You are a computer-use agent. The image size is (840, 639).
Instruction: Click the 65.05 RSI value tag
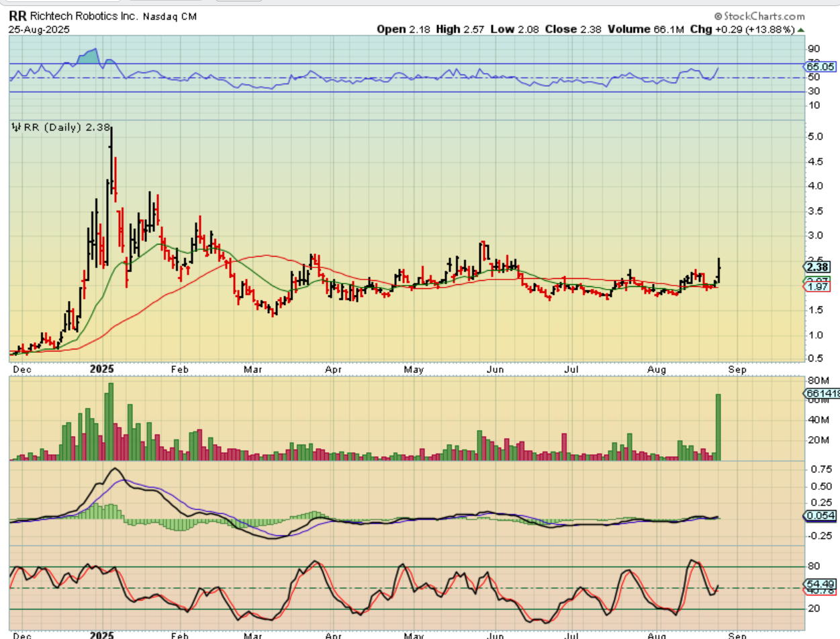click(821, 67)
